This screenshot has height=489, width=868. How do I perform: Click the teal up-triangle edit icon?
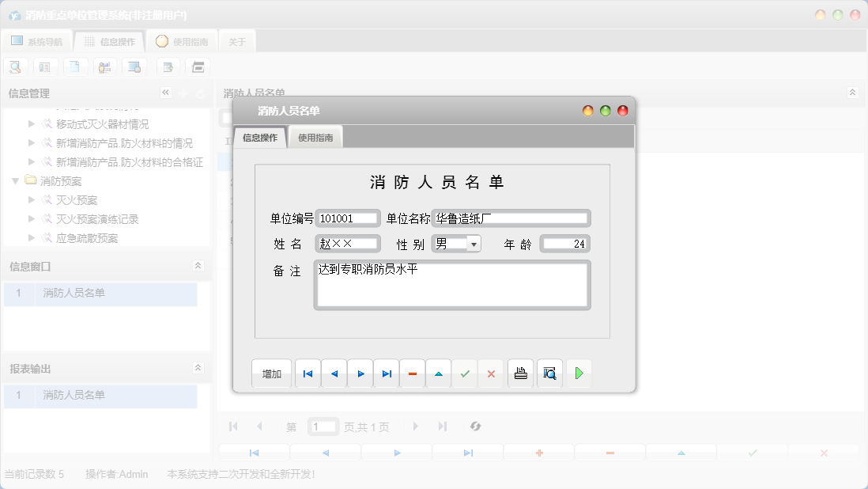[x=439, y=373]
